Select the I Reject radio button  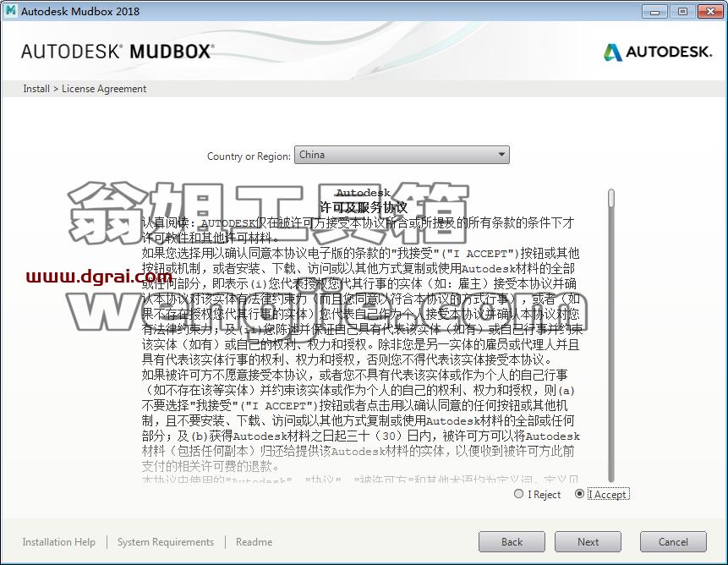click(518, 494)
